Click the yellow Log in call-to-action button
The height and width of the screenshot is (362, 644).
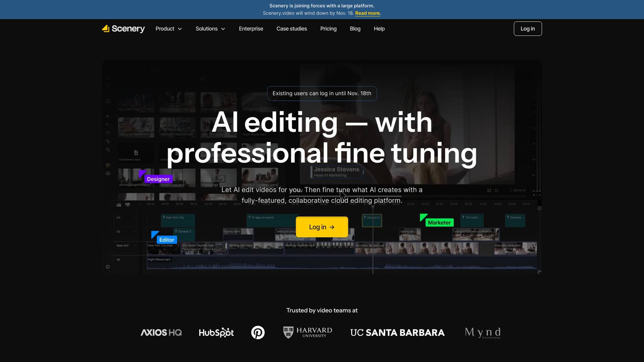[x=322, y=227]
